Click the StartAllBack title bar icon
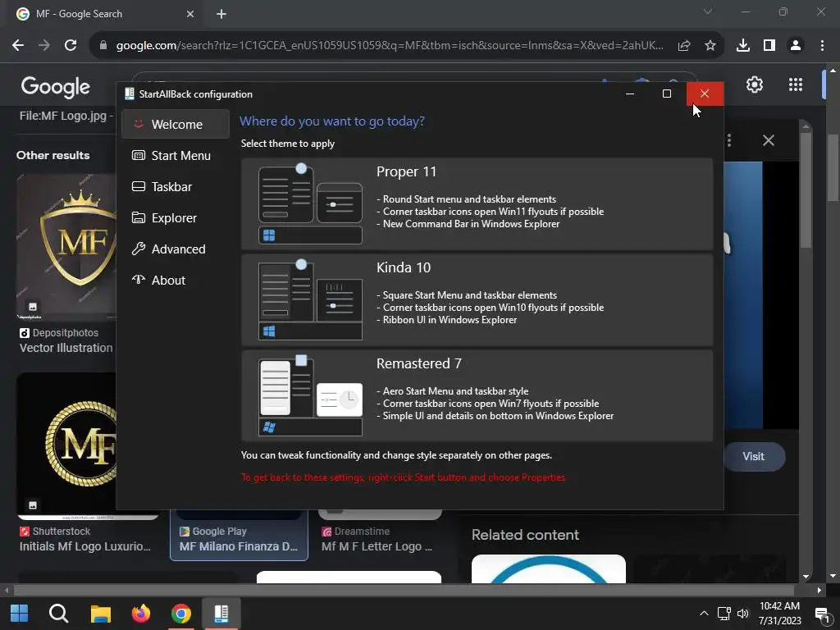 (x=129, y=94)
